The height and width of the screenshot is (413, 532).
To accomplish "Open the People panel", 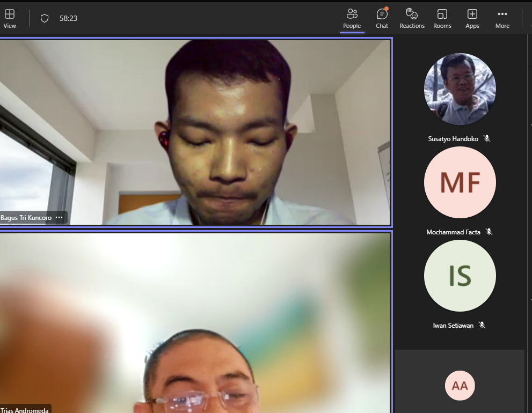I will click(352, 18).
